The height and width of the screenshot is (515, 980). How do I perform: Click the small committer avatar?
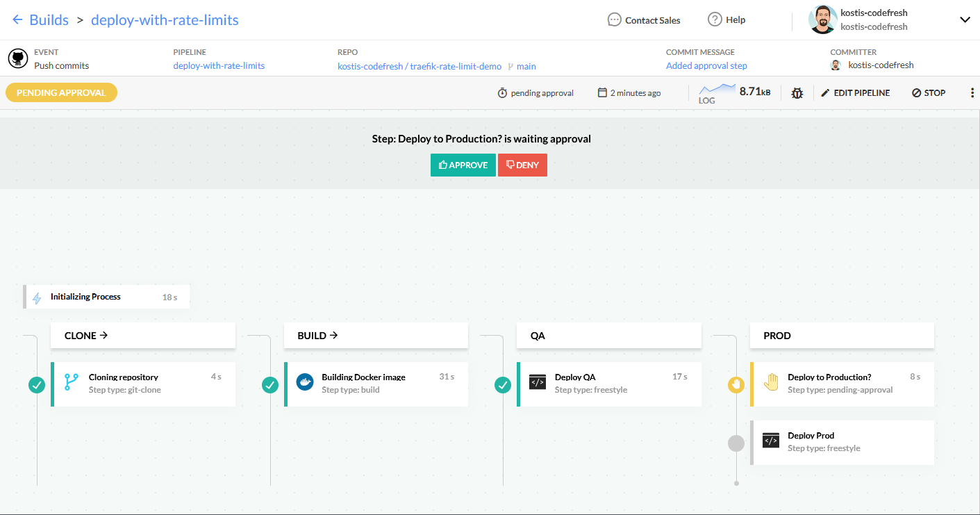(x=836, y=65)
